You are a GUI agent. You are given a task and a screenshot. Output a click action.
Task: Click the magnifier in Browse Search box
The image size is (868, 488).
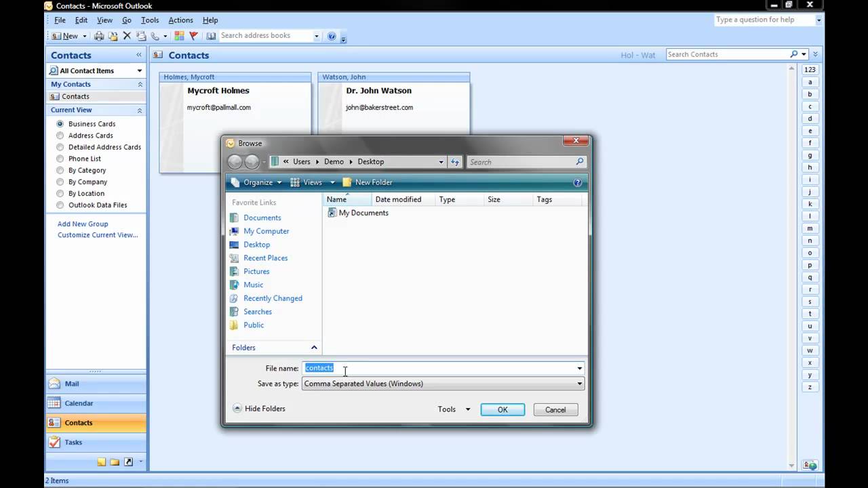[580, 161]
